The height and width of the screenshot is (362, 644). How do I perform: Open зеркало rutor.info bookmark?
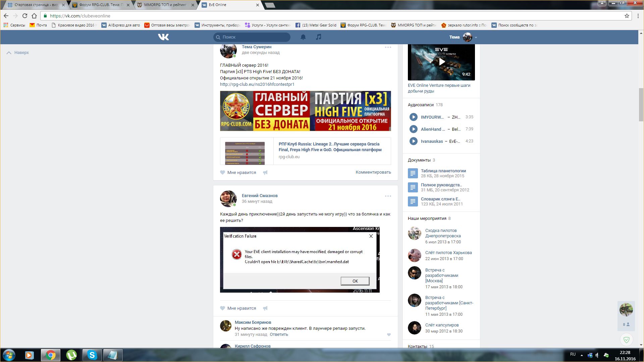tap(464, 25)
